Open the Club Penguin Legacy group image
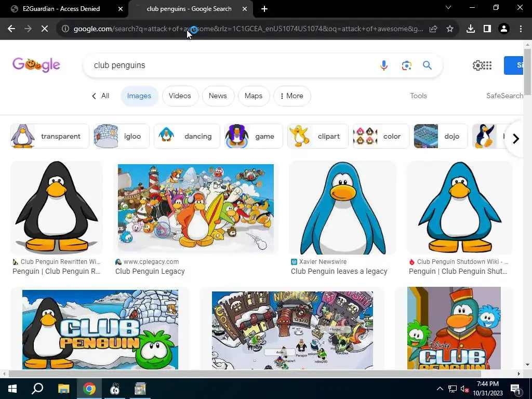Image resolution: width=532 pixels, height=399 pixels. (x=196, y=208)
